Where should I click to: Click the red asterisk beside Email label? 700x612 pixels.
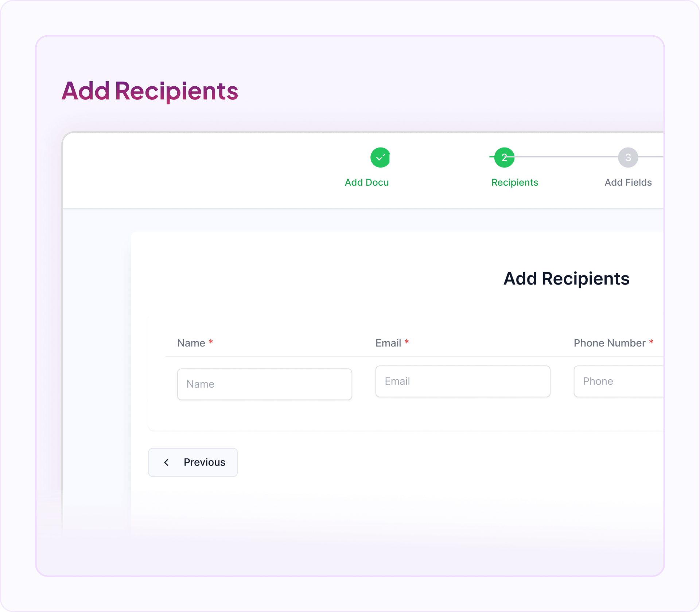click(x=407, y=342)
